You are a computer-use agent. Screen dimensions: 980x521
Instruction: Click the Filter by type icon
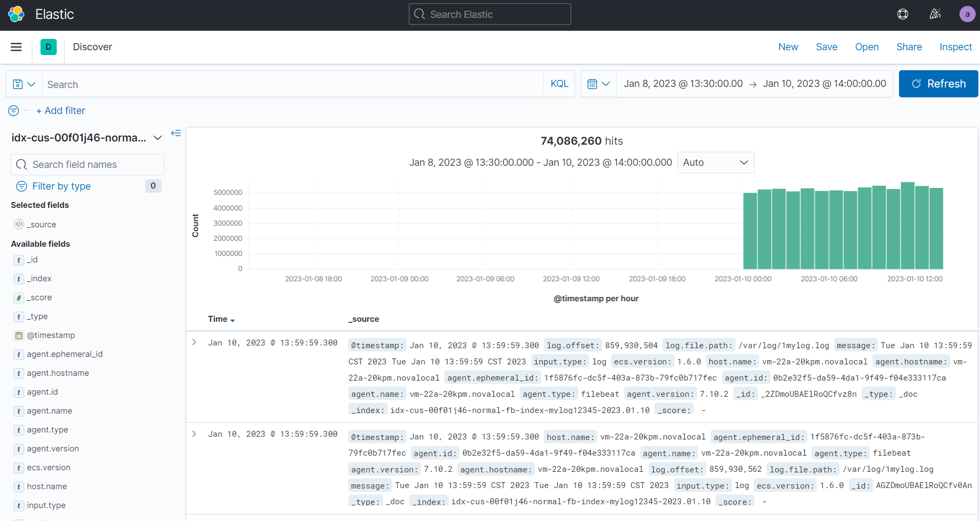point(22,186)
